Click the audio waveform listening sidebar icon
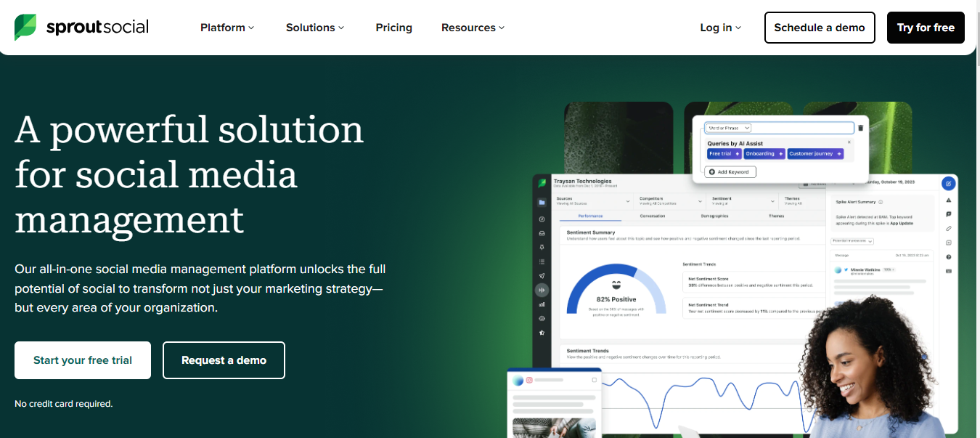This screenshot has width=980, height=438. tap(542, 290)
